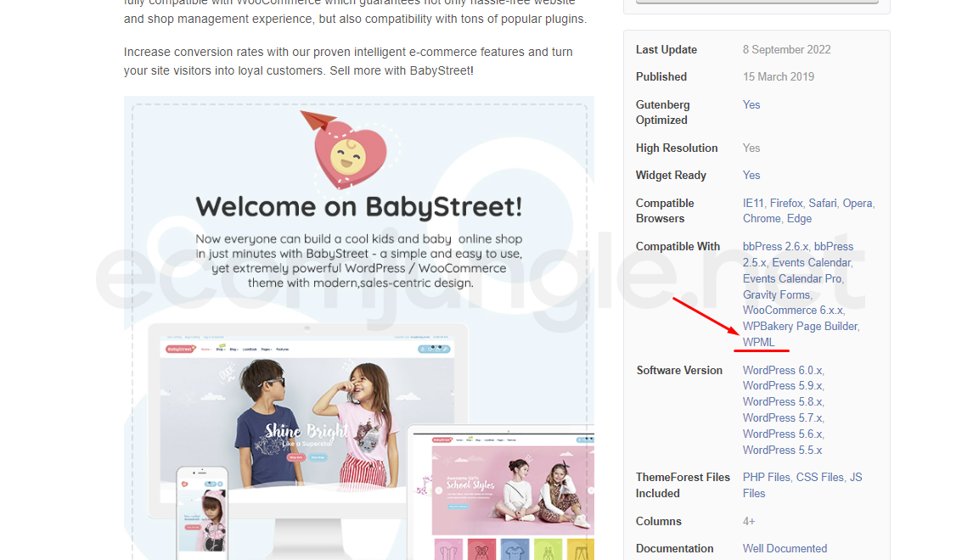Click the CSS Files link
The width and height of the screenshot is (962, 560).
click(x=819, y=477)
